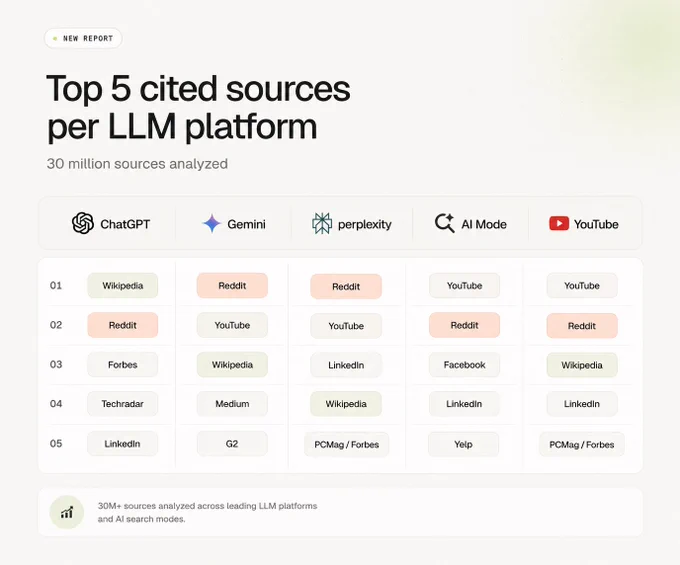680x565 pixels.
Task: Click Reddit in the AI Mode column
Action: pyautogui.click(x=464, y=325)
